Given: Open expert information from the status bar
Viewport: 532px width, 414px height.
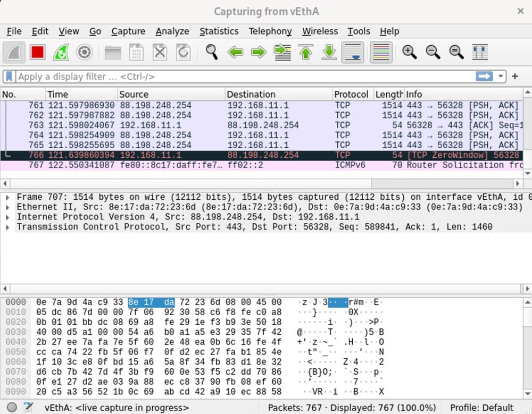Looking at the screenshot, I should (x=12, y=407).
